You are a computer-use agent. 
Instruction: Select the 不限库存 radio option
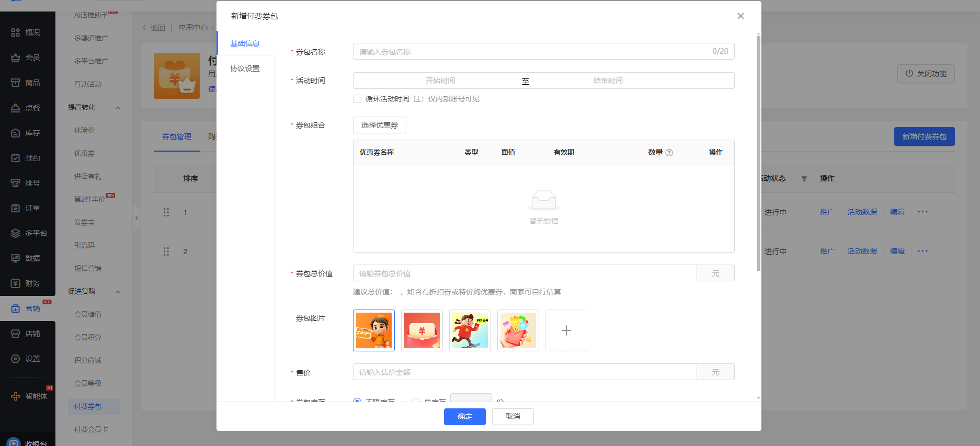coord(357,401)
